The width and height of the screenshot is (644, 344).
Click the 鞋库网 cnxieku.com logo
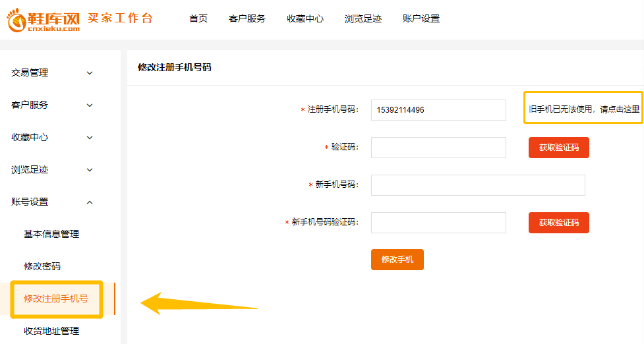click(43, 20)
